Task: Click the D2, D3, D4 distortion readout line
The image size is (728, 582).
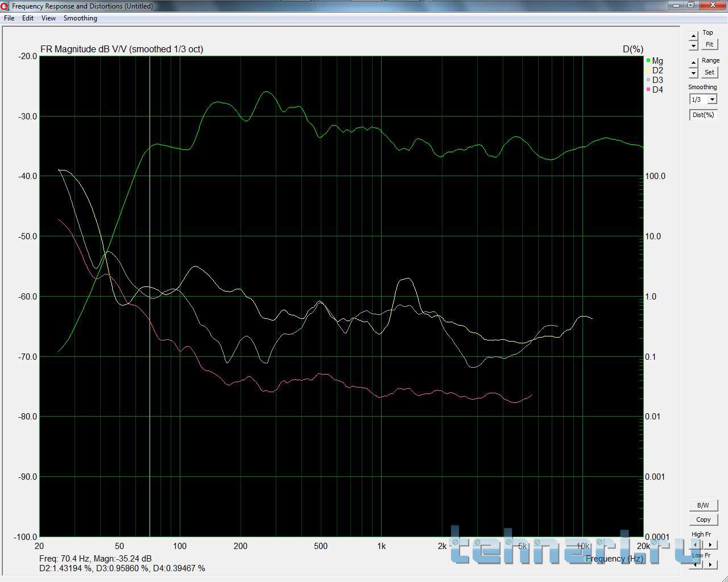Action: pos(122,568)
